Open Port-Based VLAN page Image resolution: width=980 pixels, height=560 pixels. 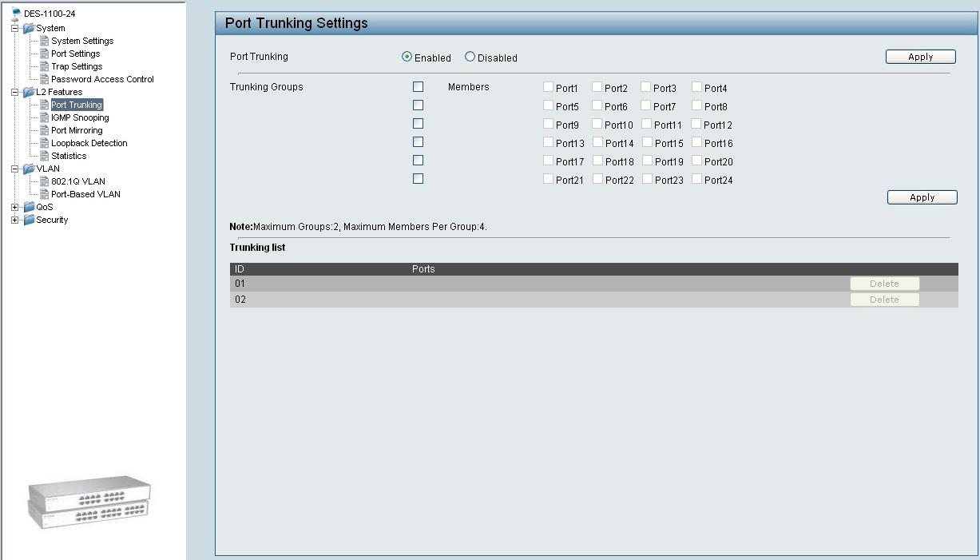tap(85, 194)
